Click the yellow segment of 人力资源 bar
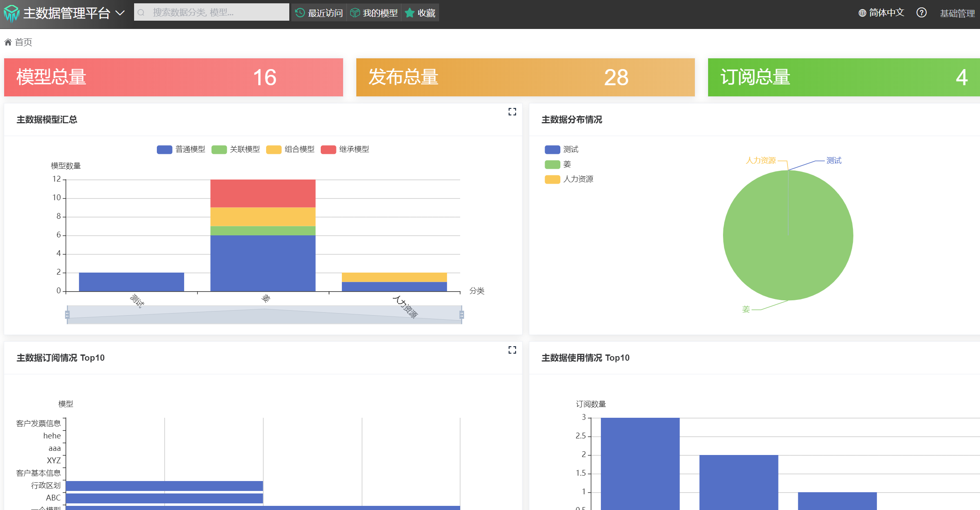 [394, 277]
